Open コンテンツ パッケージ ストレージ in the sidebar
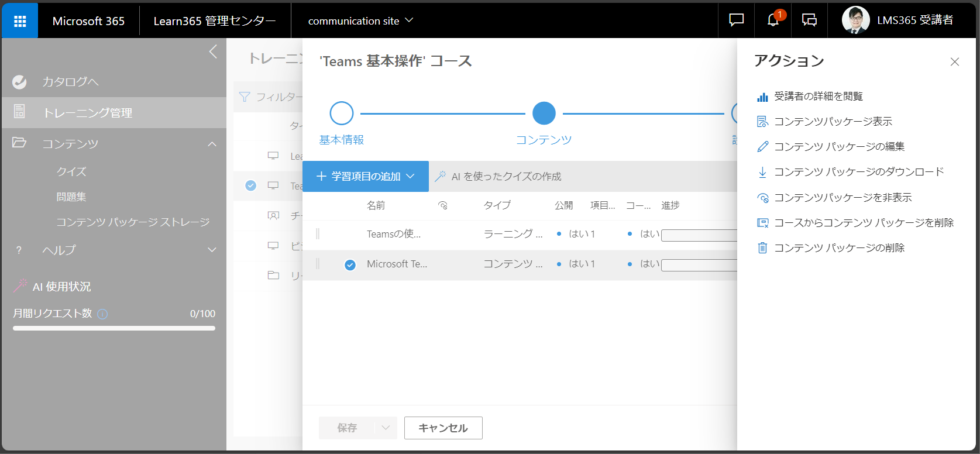The height and width of the screenshot is (454, 980). 133,222
